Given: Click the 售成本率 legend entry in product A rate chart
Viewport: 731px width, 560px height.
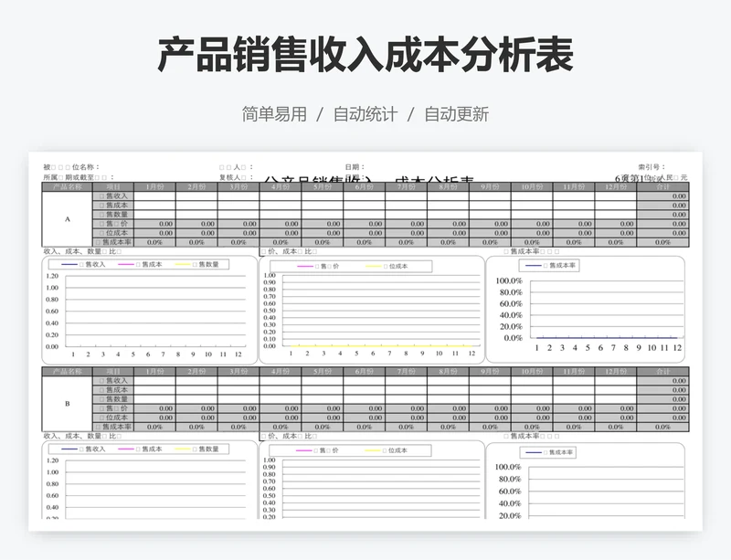Looking at the screenshot, I should click(x=550, y=265).
